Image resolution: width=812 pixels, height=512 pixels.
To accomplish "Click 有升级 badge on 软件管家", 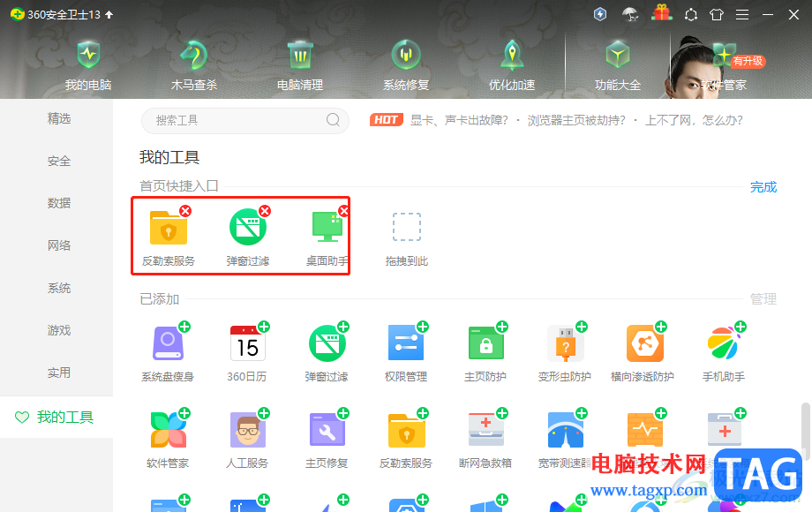I will tap(748, 61).
